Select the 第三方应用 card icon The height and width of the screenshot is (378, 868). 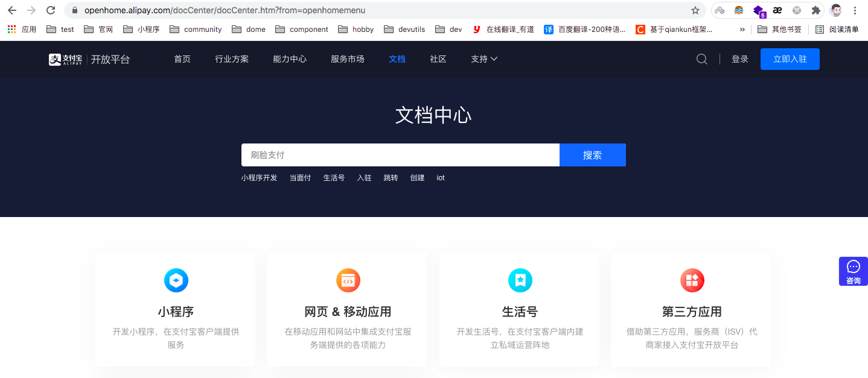[691, 280]
